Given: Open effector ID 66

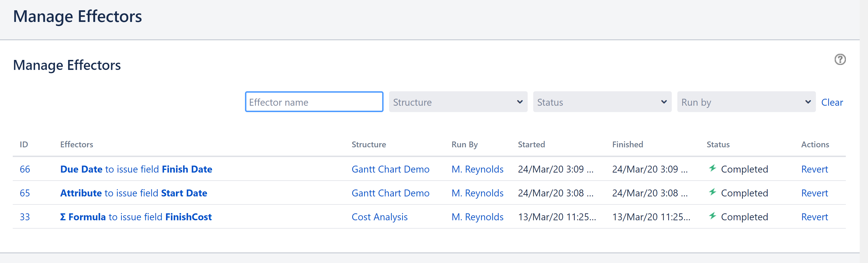Looking at the screenshot, I should [25, 169].
